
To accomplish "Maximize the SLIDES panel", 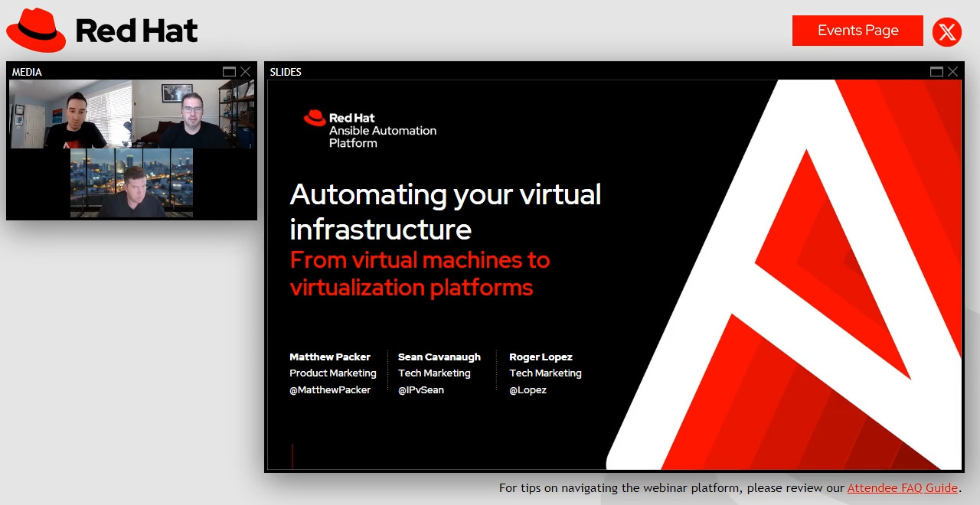I will pyautogui.click(x=936, y=71).
